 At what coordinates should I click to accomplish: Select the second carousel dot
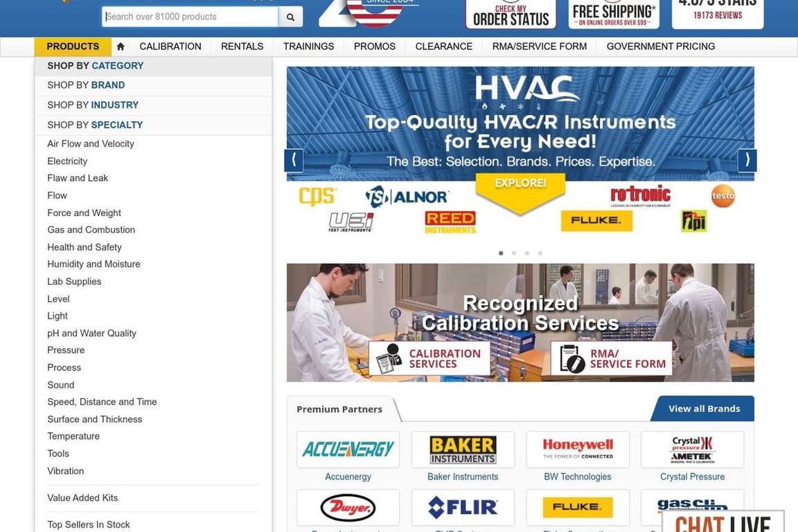click(x=514, y=253)
